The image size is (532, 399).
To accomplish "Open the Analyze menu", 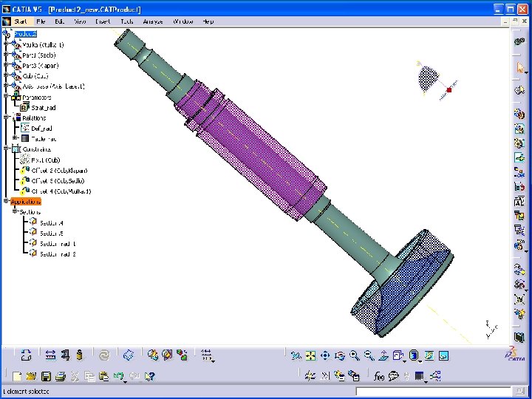I will (153, 21).
